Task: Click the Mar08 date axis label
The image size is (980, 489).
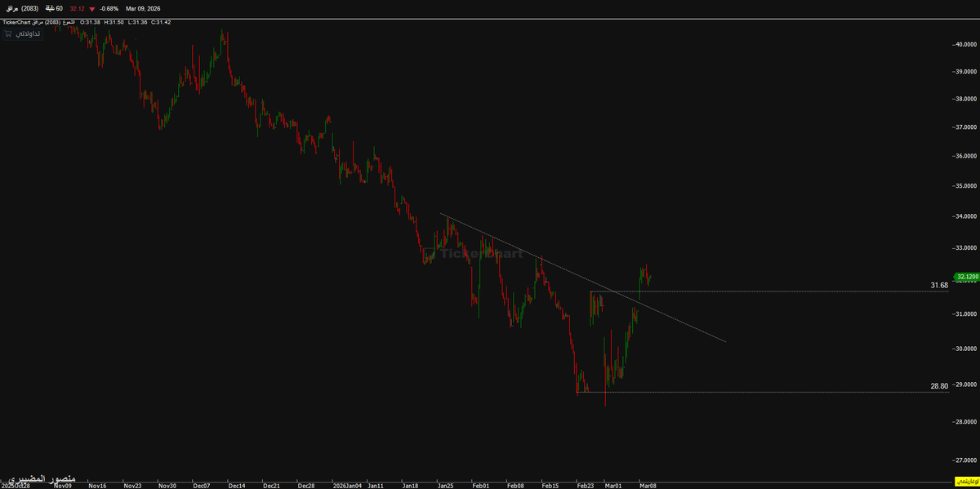Action: coord(648,485)
